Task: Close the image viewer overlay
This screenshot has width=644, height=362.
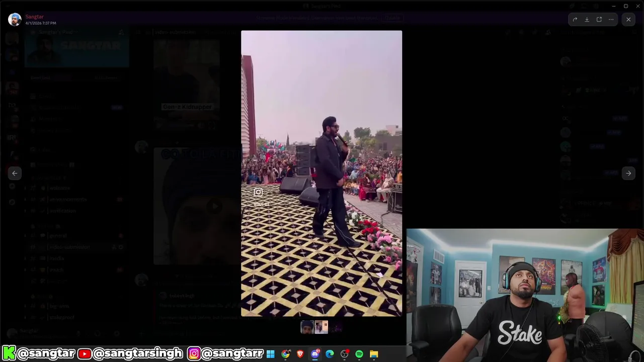Action: (x=628, y=20)
